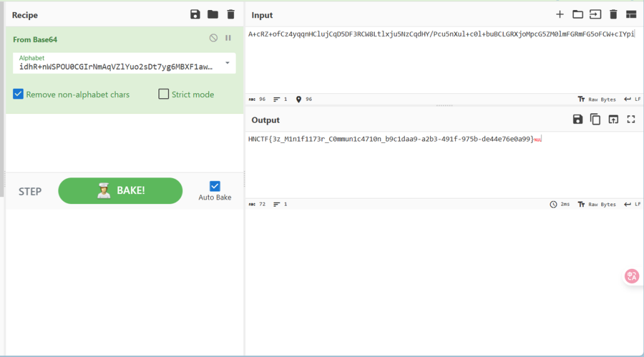Viewport: 644px width, 357px height.
Task: Toggle Auto Bake checkbox
Action: pyautogui.click(x=215, y=186)
